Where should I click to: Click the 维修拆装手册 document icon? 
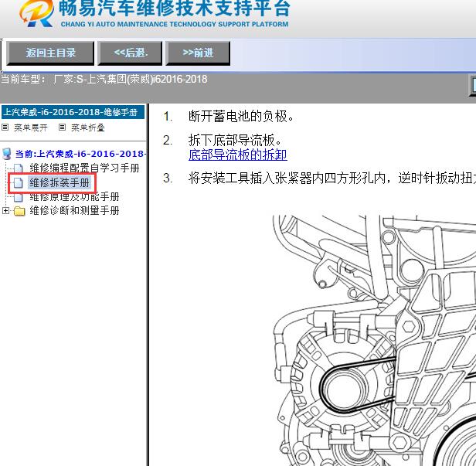(19, 182)
